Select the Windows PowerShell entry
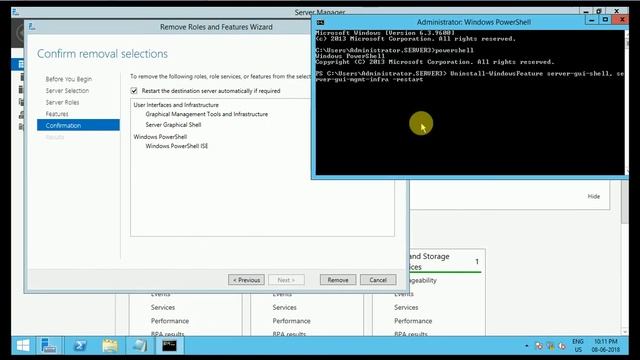This screenshot has height=360, width=640. (160, 137)
